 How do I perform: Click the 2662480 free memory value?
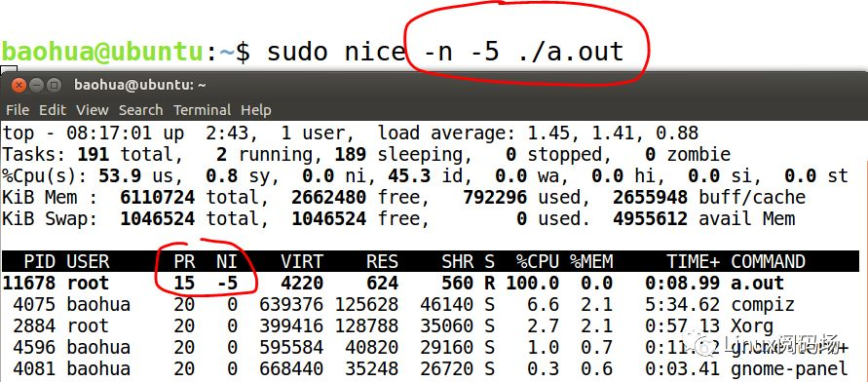329,197
